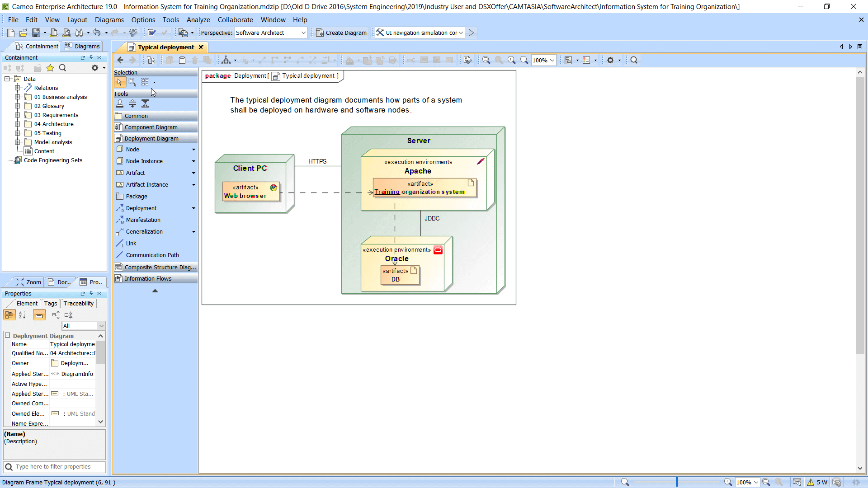
Task: Open the Perspective combo box
Action: (270, 33)
